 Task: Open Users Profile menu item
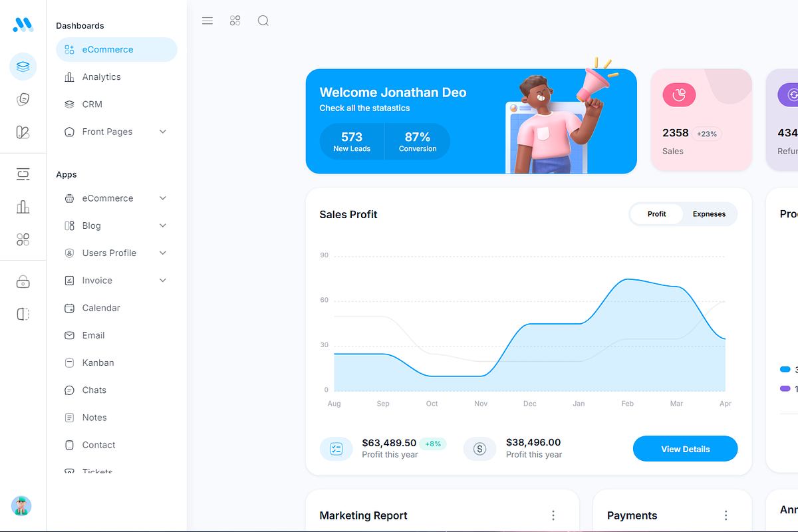117,253
